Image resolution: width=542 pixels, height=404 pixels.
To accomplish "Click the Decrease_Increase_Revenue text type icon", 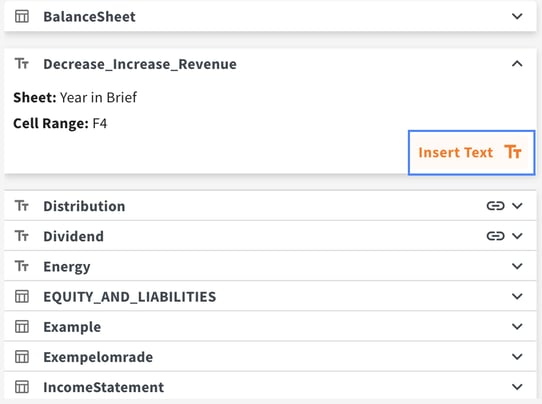I will [x=22, y=64].
